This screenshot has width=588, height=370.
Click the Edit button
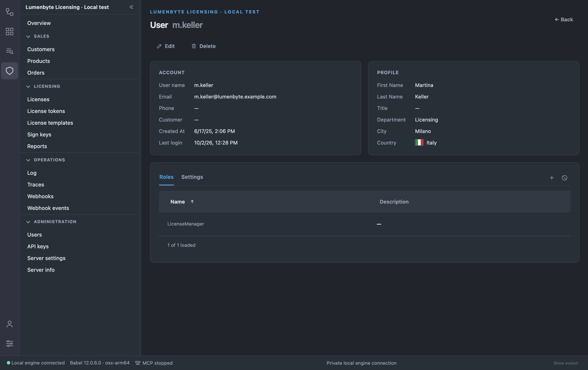pyautogui.click(x=166, y=46)
